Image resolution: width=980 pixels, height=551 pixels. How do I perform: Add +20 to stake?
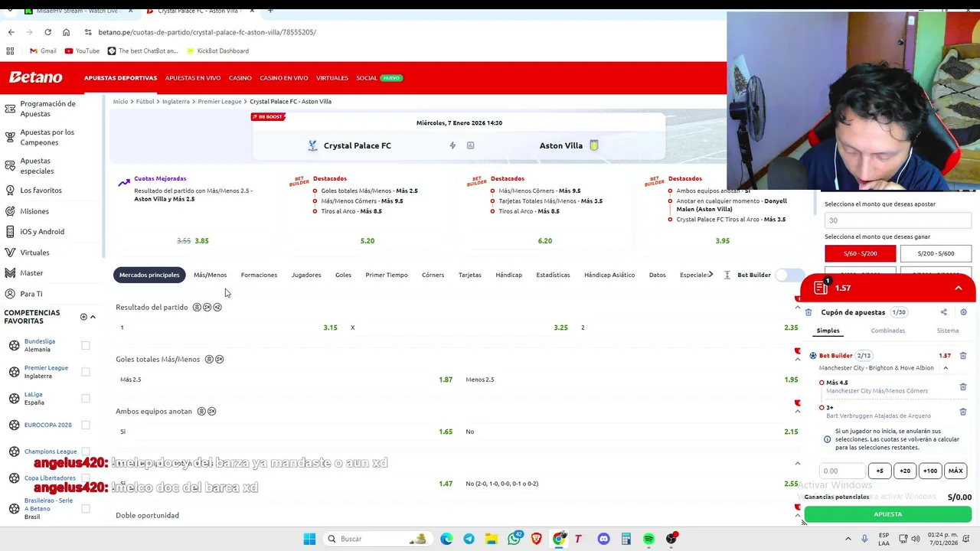click(905, 471)
